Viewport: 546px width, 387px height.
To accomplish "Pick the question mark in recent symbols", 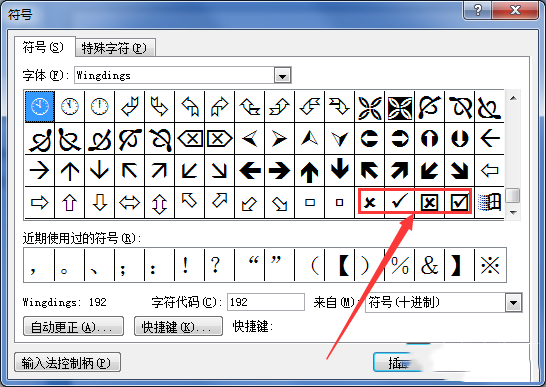I will (x=219, y=265).
